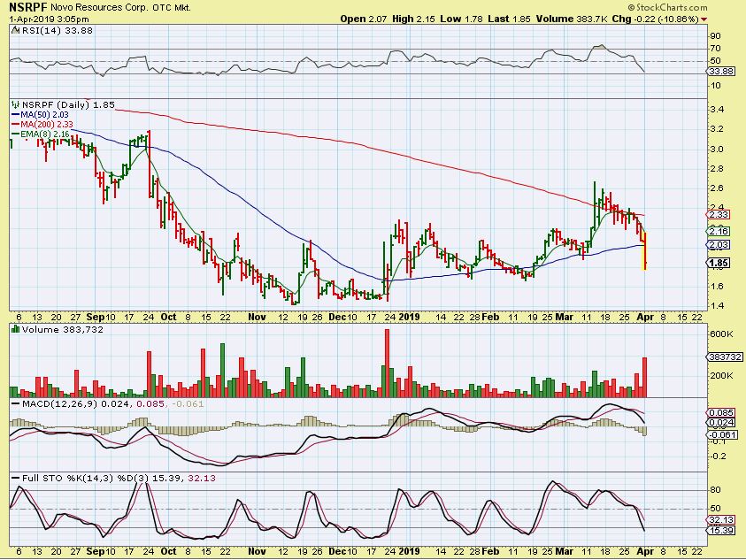Click the MA(200) 2.33 legend entry
This screenshot has width=746, height=560.
(42, 124)
